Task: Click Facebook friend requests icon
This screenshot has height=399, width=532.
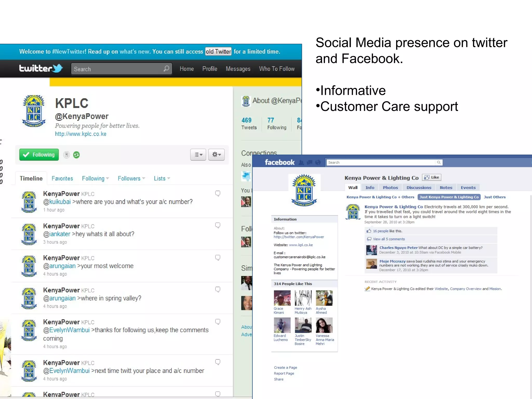Action: click(301, 163)
